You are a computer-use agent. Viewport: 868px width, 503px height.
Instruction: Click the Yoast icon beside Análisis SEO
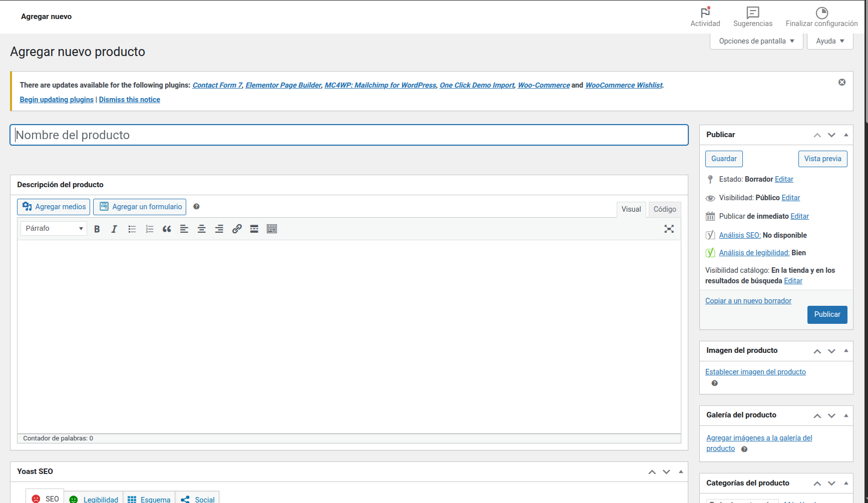[710, 235]
